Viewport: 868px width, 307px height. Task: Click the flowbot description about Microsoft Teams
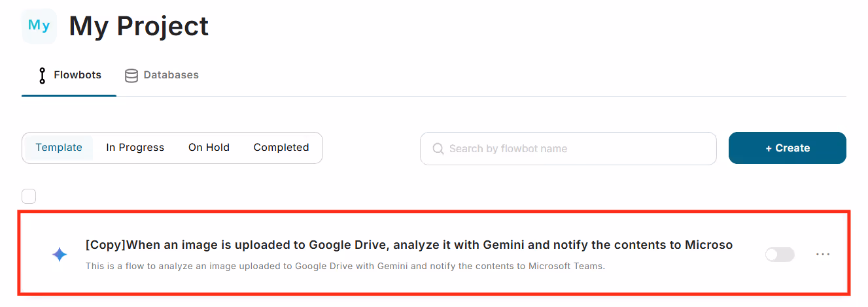coord(345,266)
